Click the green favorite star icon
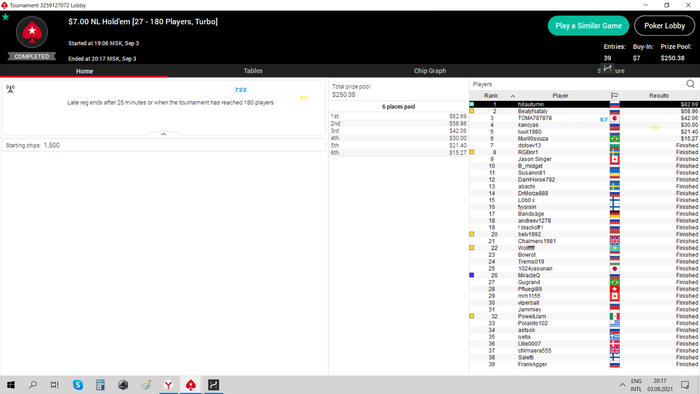The height and width of the screenshot is (394, 700). [x=5, y=17]
